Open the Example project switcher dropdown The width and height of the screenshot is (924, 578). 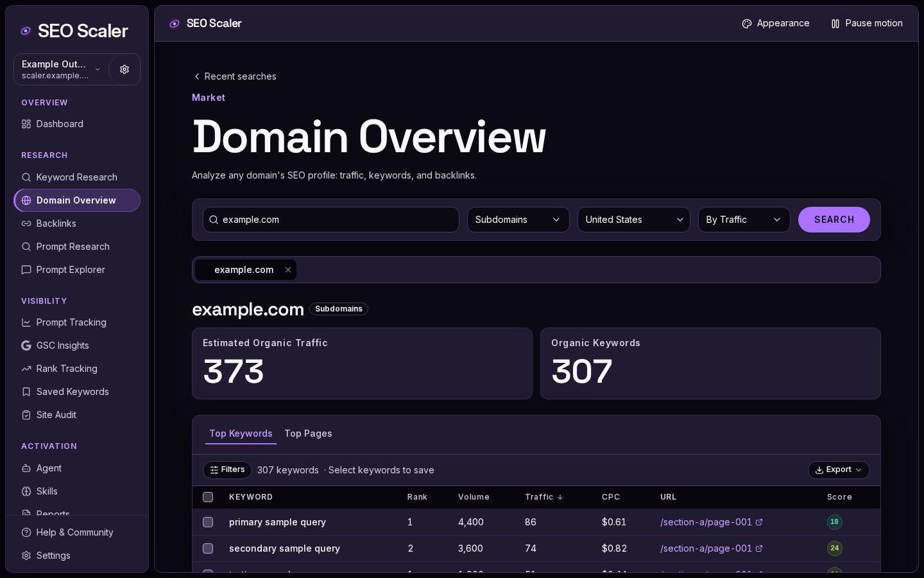coord(62,69)
